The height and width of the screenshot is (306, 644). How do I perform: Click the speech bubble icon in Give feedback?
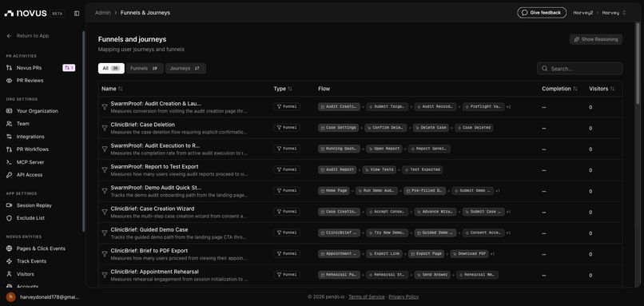[x=524, y=13]
